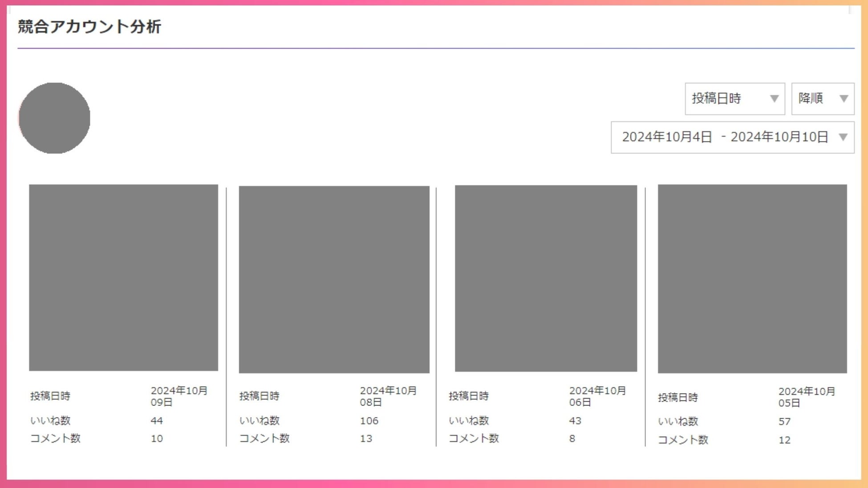Viewport: 868px width, 488px height.
Task: Click the like count 57
Action: tap(784, 422)
